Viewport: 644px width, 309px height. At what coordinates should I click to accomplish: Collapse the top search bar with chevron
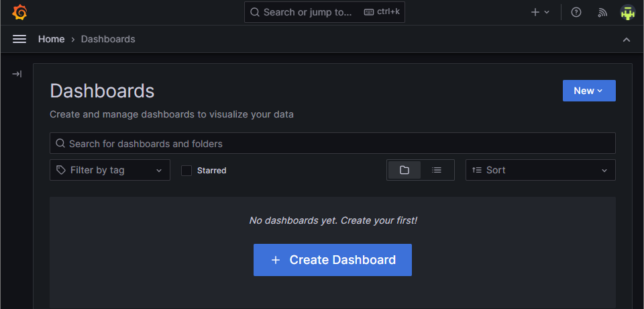627,40
